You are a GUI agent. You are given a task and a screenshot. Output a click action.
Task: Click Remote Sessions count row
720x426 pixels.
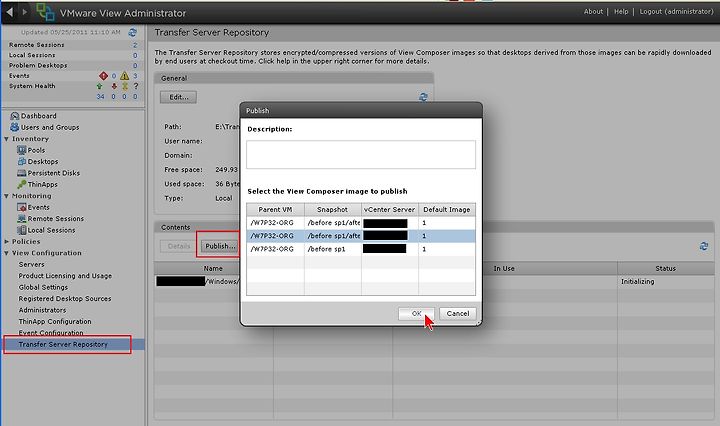point(73,45)
